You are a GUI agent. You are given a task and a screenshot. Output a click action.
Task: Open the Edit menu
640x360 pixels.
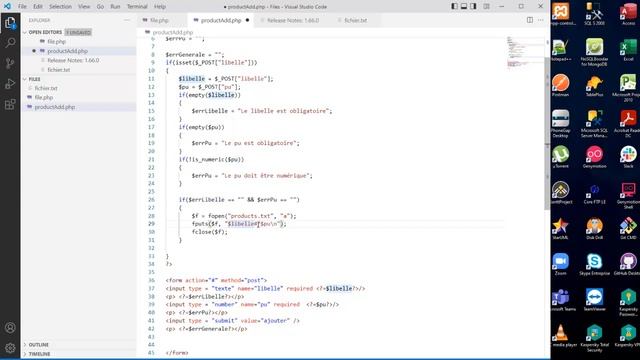tap(38, 7)
